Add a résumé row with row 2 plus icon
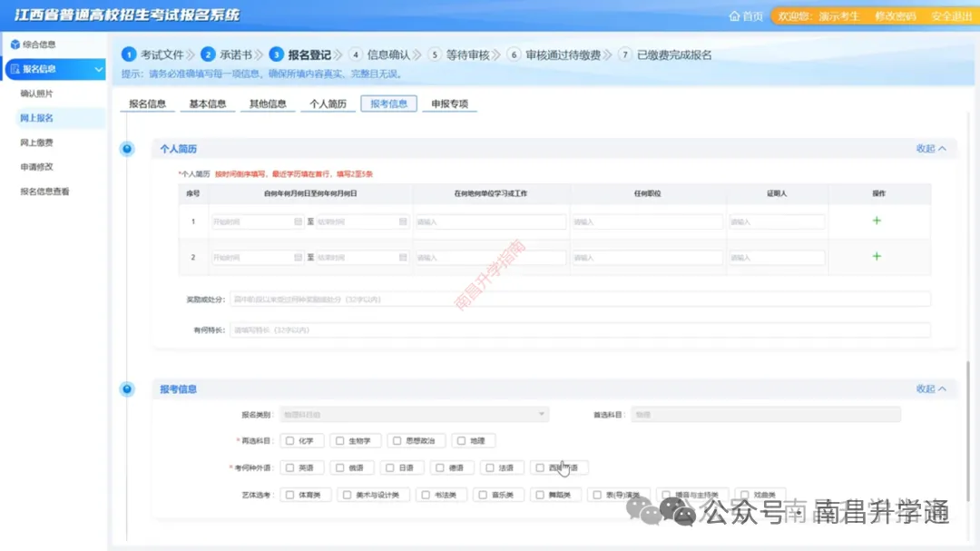This screenshot has height=551, width=980. tap(877, 256)
